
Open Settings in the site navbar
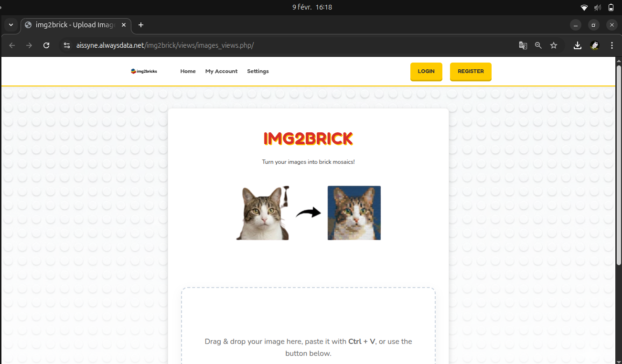coord(257,71)
